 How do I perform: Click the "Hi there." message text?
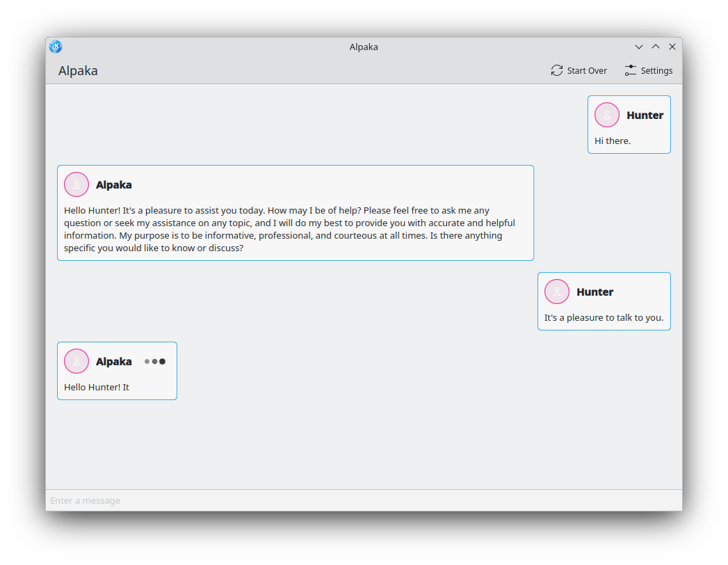click(x=613, y=141)
